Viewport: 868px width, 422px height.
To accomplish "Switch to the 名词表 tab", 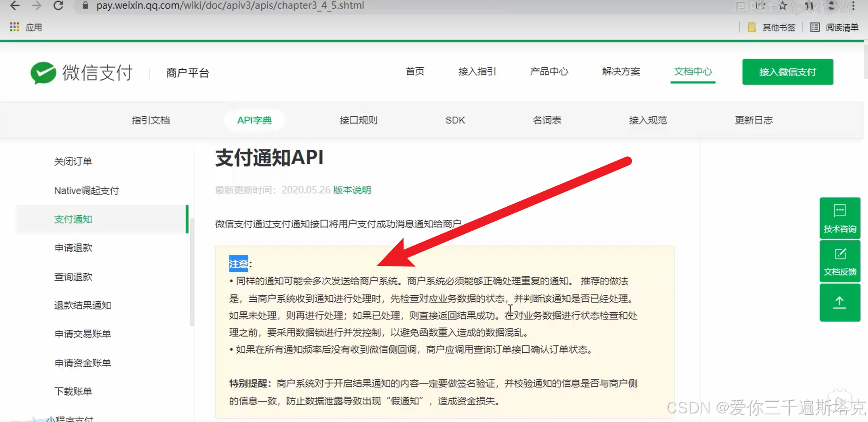I will pyautogui.click(x=547, y=120).
